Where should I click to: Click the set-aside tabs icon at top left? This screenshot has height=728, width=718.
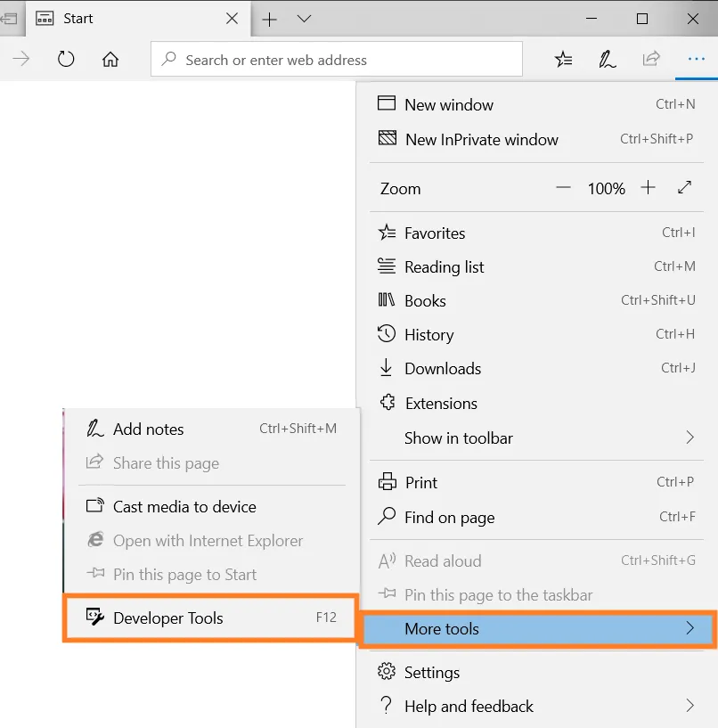8,19
